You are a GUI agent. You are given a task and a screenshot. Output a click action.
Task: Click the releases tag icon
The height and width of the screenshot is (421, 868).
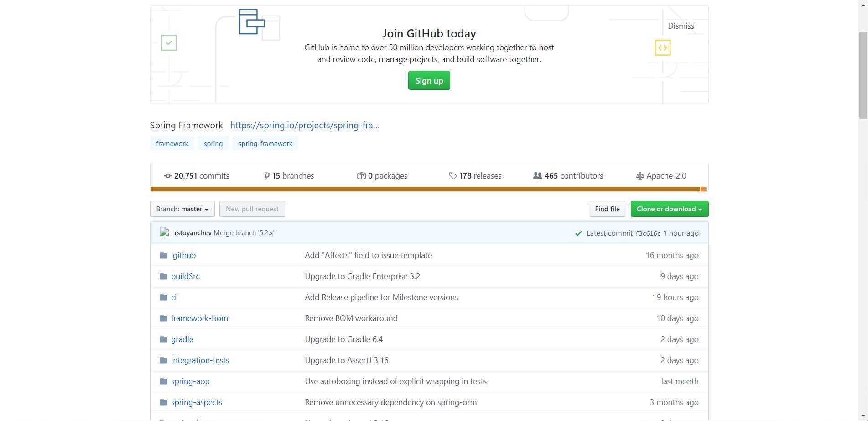[453, 176]
